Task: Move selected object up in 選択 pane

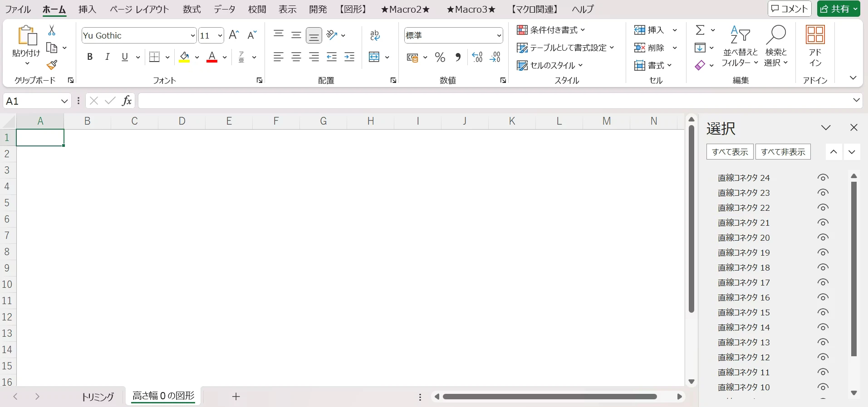Action: (x=834, y=152)
